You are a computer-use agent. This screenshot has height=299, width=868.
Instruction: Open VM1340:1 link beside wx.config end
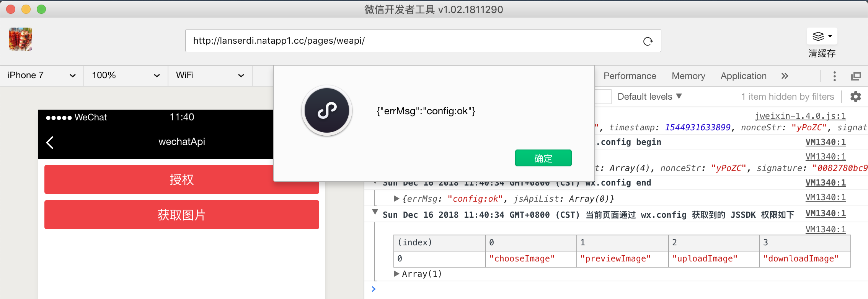tap(826, 182)
